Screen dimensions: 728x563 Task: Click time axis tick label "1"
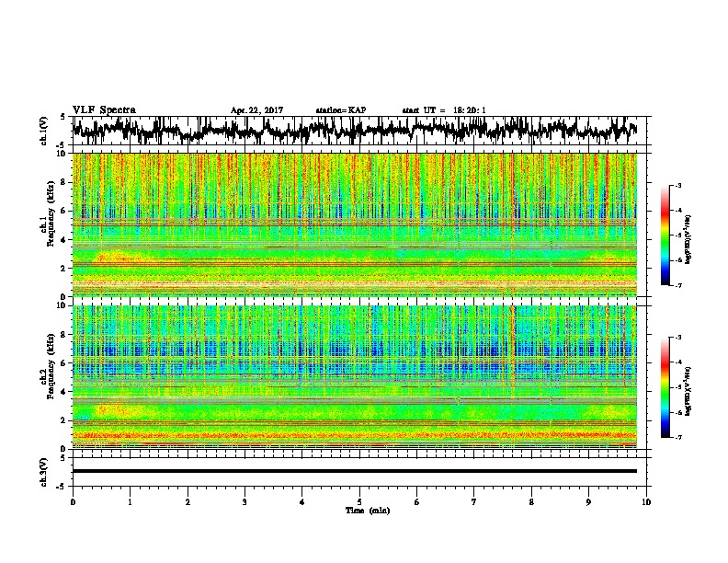[130, 502]
